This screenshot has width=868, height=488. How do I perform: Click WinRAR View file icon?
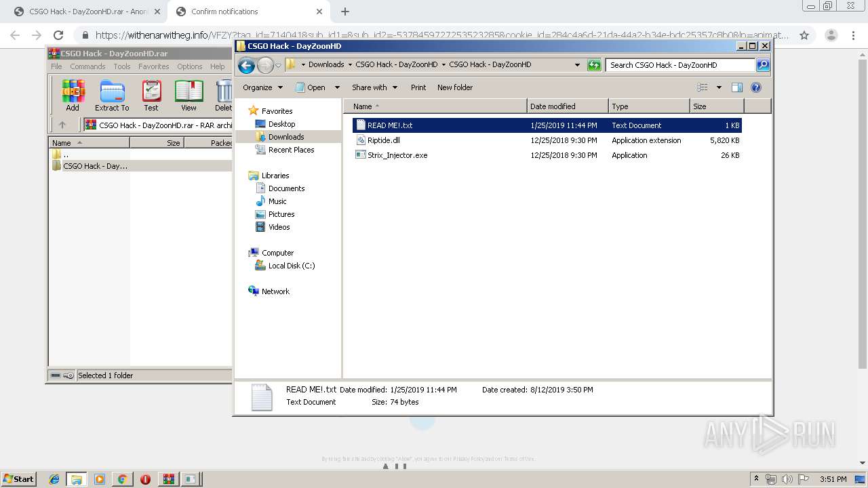coord(189,96)
